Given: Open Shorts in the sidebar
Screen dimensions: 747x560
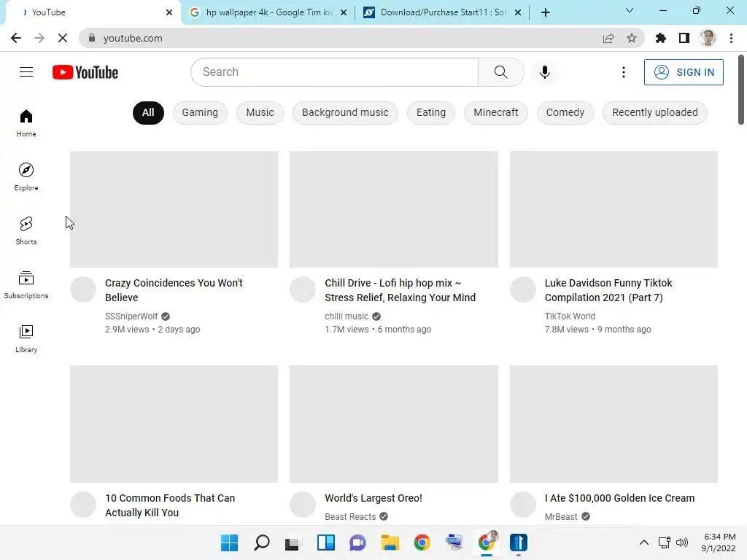Looking at the screenshot, I should pos(26,230).
